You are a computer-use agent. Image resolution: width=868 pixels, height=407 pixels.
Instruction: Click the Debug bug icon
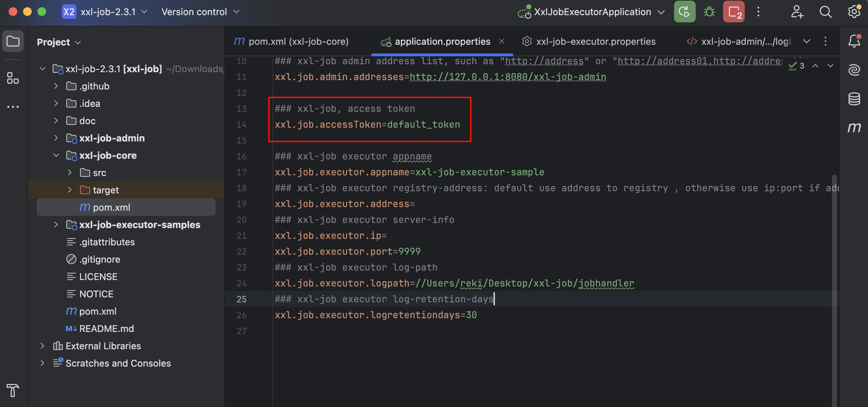click(x=709, y=12)
